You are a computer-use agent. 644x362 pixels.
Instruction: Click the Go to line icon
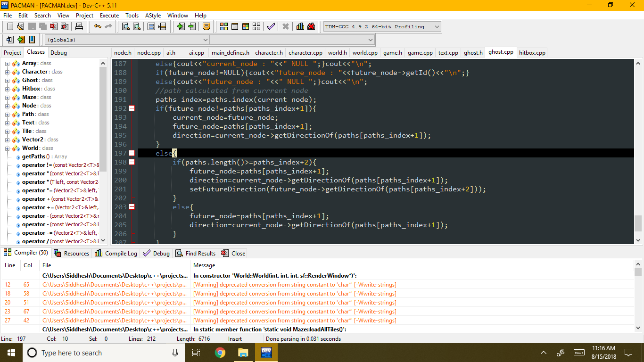point(162,26)
